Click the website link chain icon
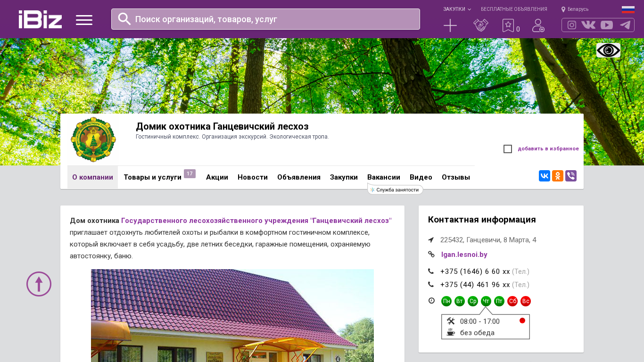The width and height of the screenshot is (644, 362). [x=431, y=255]
